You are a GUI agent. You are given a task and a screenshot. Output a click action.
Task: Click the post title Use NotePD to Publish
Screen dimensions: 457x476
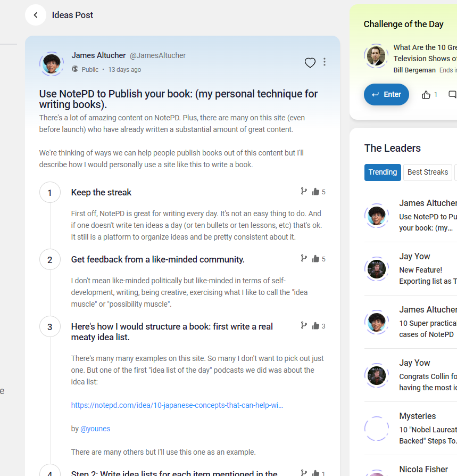178,99
